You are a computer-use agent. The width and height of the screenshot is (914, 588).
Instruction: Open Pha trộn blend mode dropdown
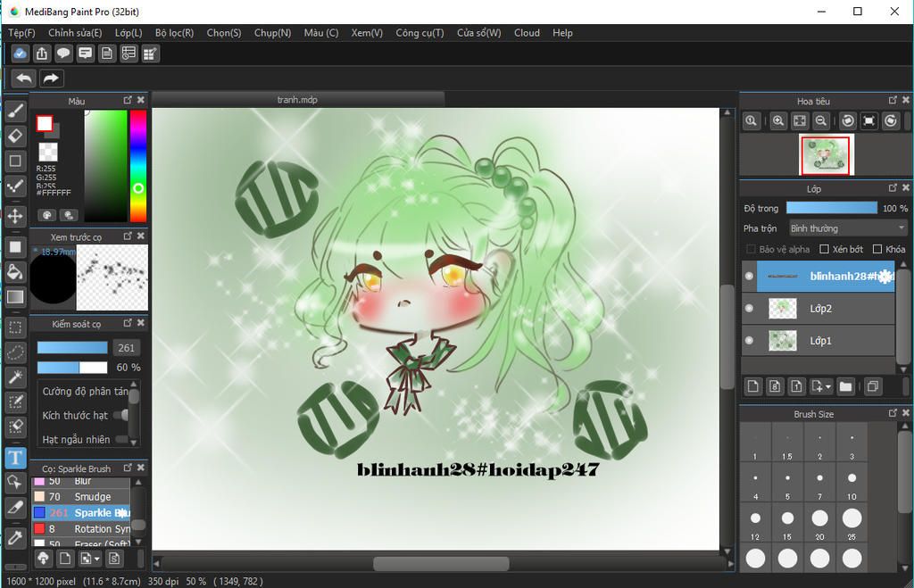point(848,228)
